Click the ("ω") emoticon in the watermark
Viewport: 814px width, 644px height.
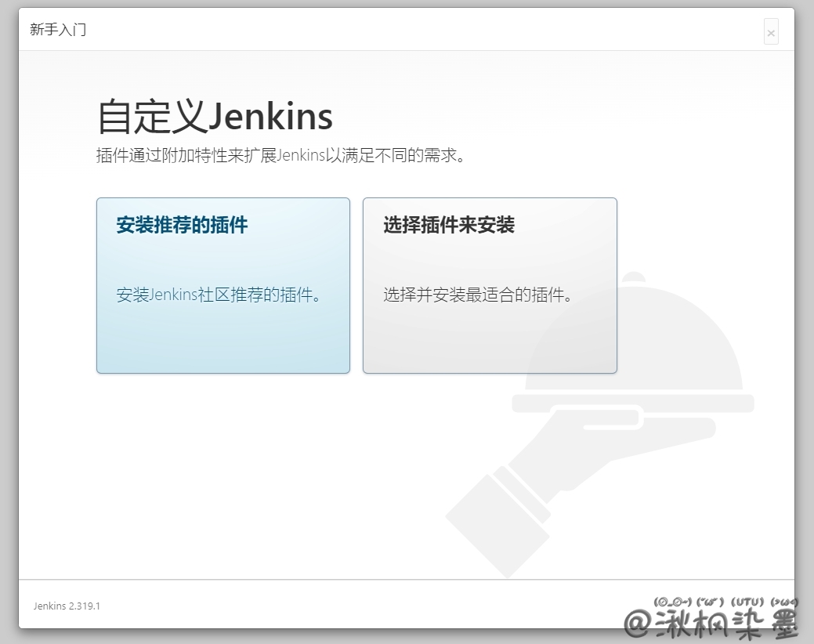pos(707,602)
